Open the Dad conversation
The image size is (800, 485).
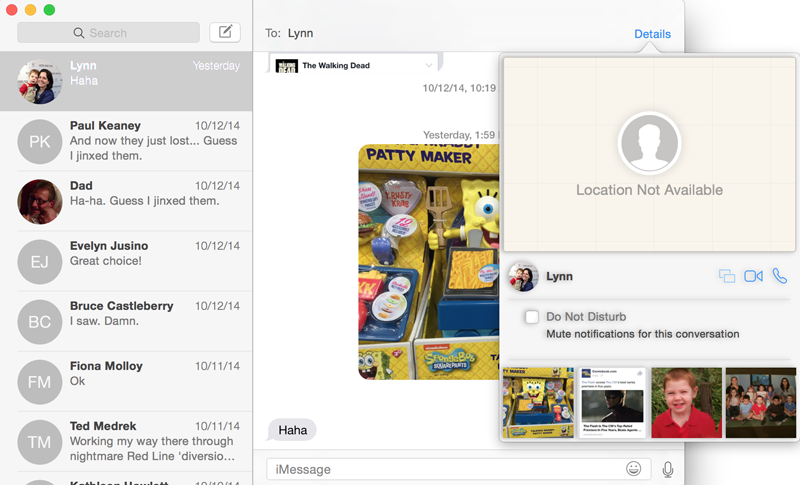pos(126,201)
